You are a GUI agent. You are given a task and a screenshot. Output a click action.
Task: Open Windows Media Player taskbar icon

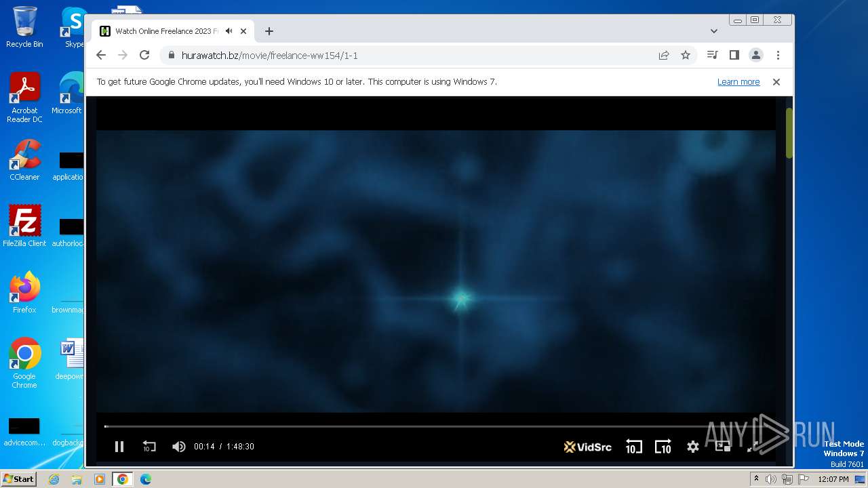100,479
